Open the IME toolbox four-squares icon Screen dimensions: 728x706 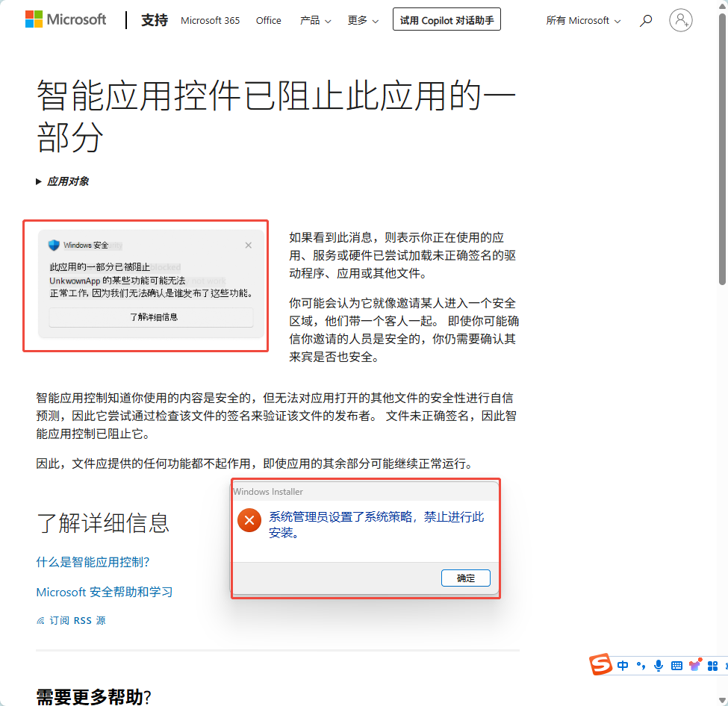tap(712, 666)
